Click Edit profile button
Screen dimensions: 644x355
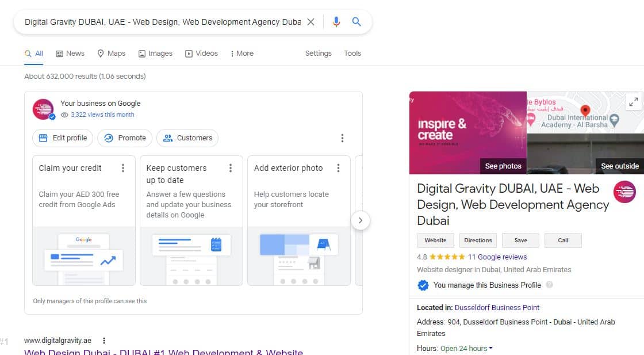coord(63,138)
